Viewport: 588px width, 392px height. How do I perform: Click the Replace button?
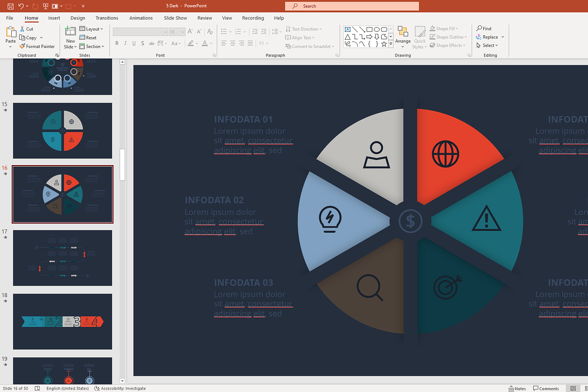(486, 37)
